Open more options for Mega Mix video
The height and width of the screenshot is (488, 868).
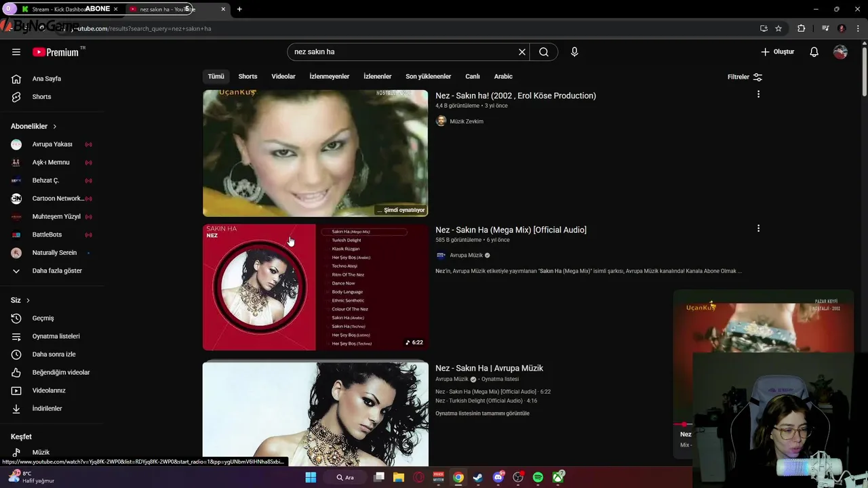point(758,228)
